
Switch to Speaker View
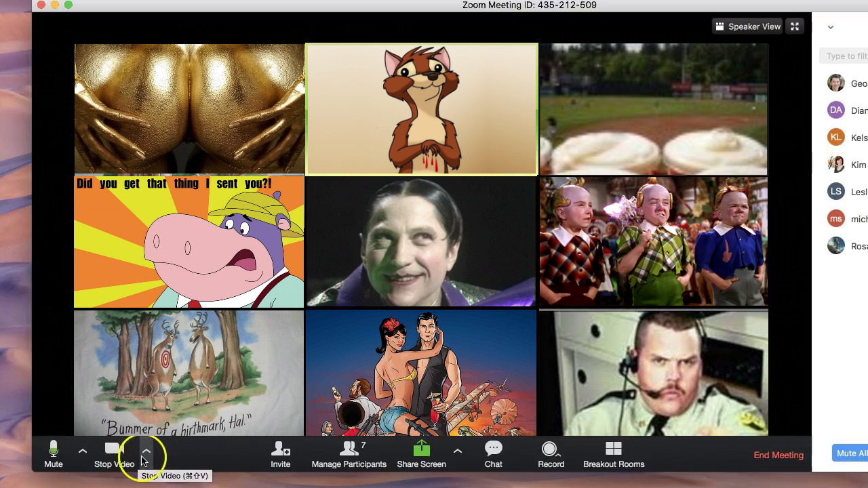747,26
